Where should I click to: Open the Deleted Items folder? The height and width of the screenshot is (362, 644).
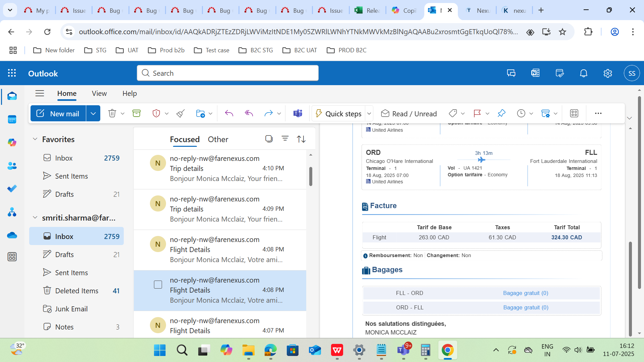point(76,291)
